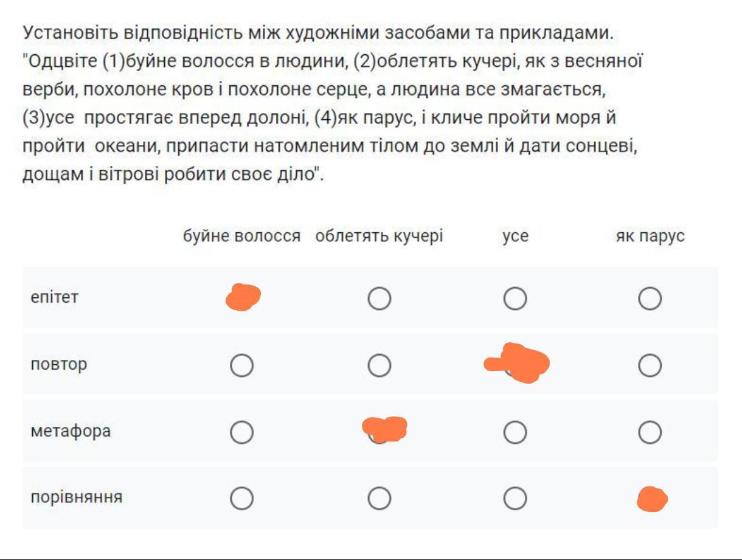Select епітет for облетять кучері
This screenshot has height=560, width=742.
(379, 299)
